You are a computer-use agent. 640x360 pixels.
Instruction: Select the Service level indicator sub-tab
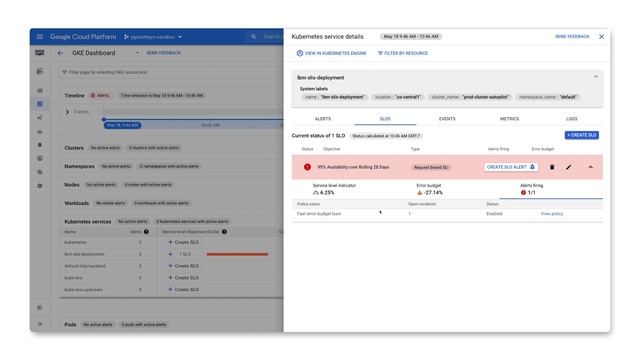tap(344, 189)
